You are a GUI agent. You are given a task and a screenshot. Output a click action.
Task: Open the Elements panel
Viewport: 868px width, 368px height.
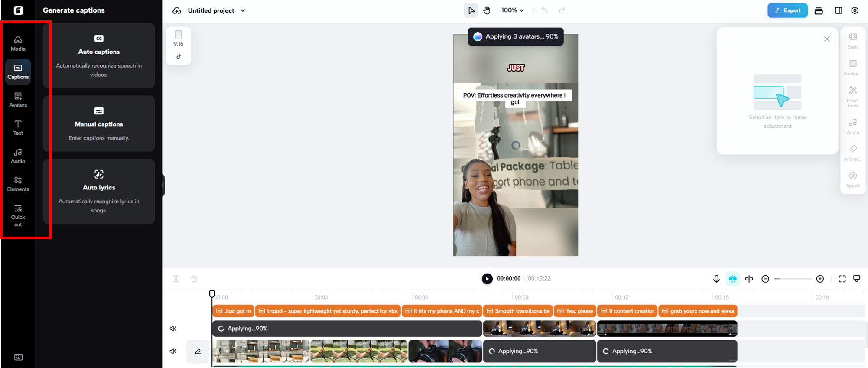[x=18, y=184]
